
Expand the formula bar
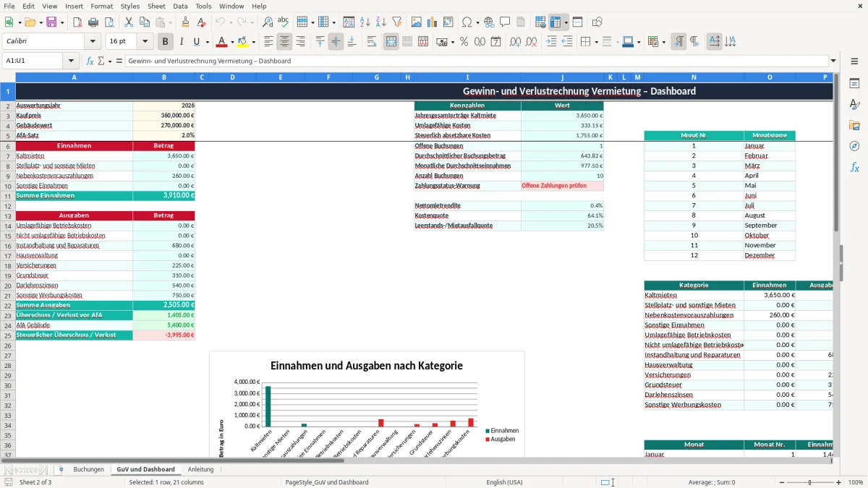(833, 61)
